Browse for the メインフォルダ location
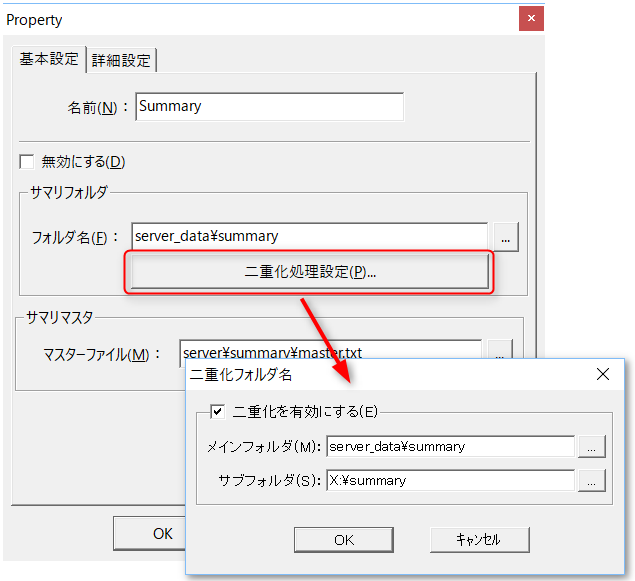 (x=591, y=447)
